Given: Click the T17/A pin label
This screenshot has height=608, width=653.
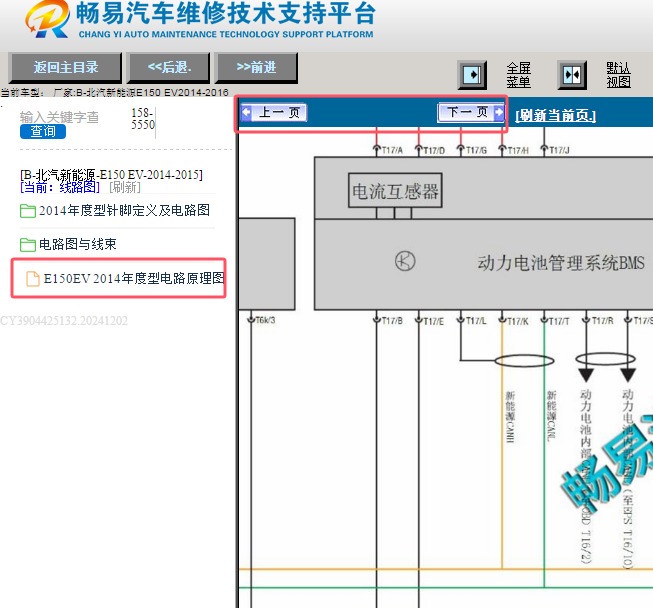Looking at the screenshot, I should coord(392,150).
